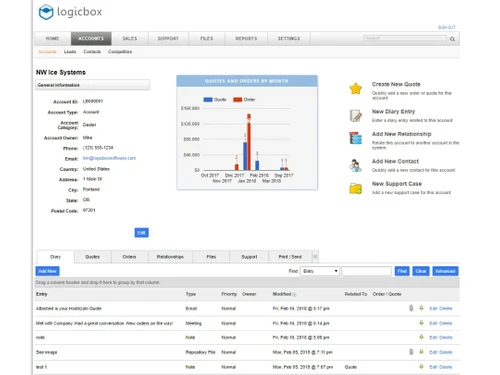Switch to the Print / Send tab

[x=290, y=257]
